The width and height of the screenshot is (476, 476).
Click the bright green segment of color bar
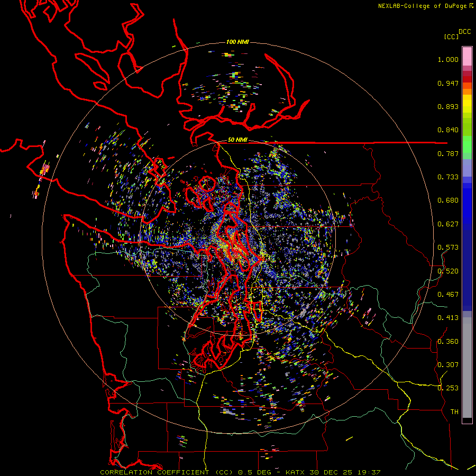coord(467,144)
